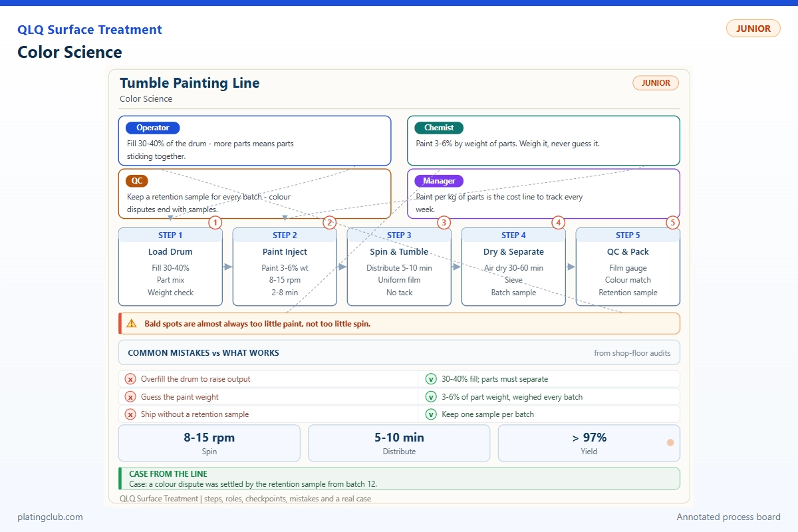798x532 pixels.
Task: Open the STEP 1 header
Action: pos(170,235)
